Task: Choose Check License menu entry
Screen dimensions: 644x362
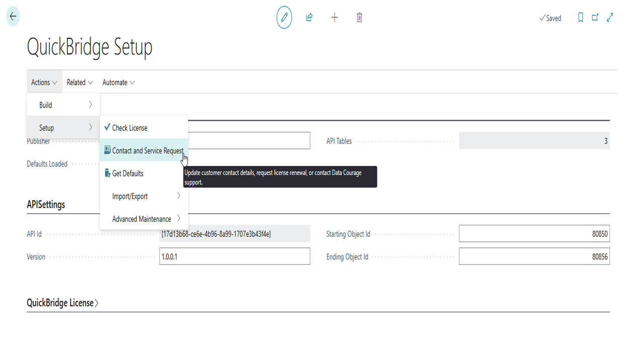Action: (144, 128)
